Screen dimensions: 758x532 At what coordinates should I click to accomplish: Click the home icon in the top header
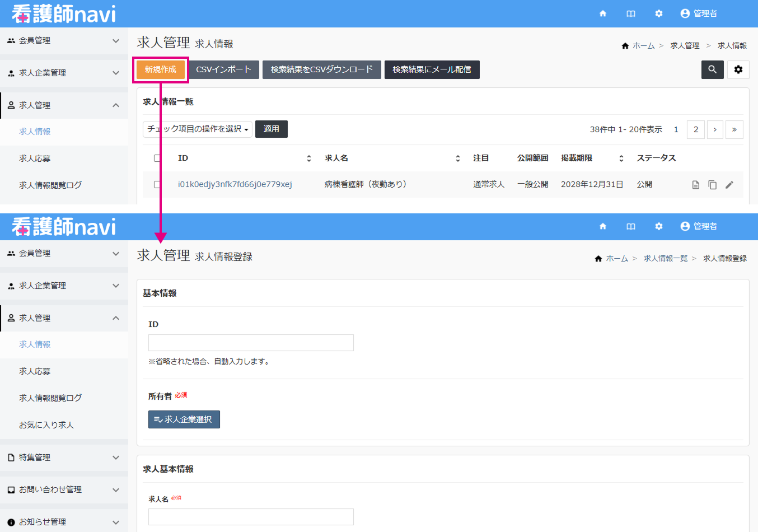click(603, 13)
